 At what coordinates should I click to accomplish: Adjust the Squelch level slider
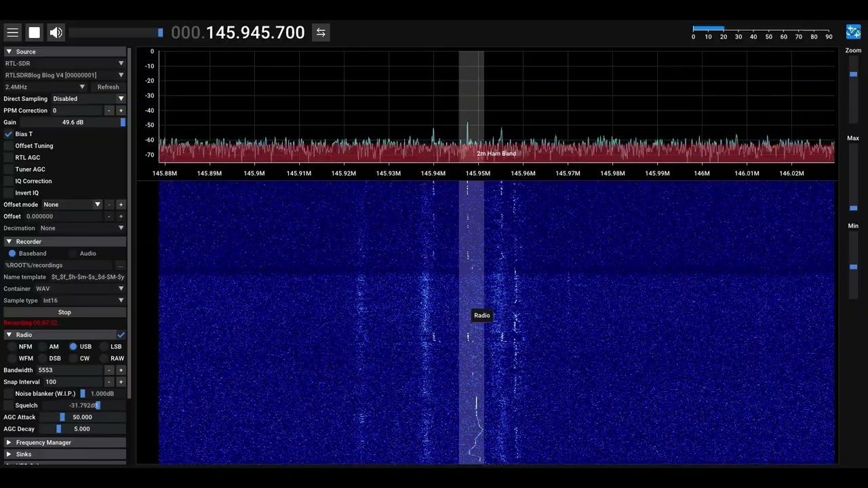tap(83, 405)
